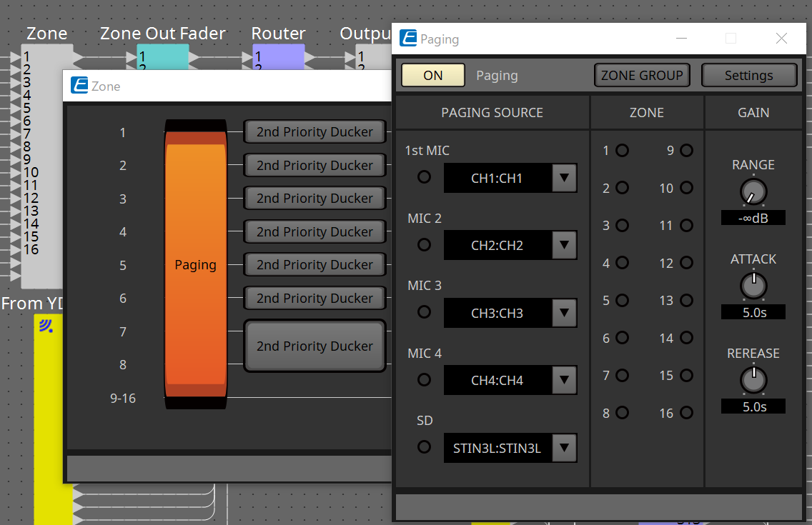This screenshot has width=812, height=525.
Task: Open the SD STIN3L:STIN3L source dropdown
Action: pos(564,448)
